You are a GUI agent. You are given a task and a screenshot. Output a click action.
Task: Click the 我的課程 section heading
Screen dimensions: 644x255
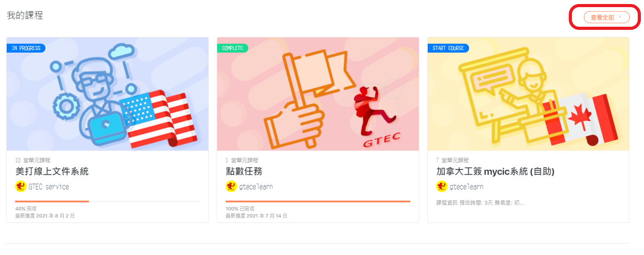point(25,15)
